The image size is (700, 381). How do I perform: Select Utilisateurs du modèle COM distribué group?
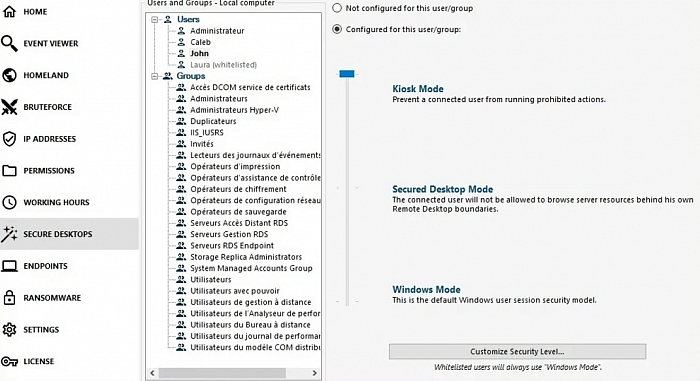(255, 347)
